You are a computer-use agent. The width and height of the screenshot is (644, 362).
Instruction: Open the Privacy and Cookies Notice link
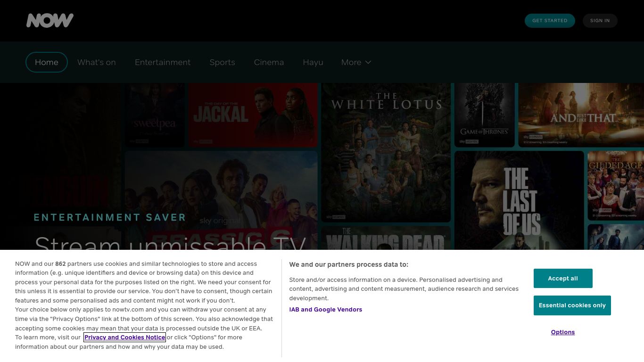click(x=125, y=337)
